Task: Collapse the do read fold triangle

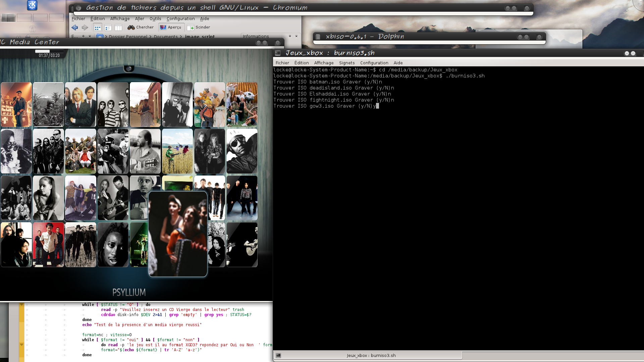Action: (21, 345)
